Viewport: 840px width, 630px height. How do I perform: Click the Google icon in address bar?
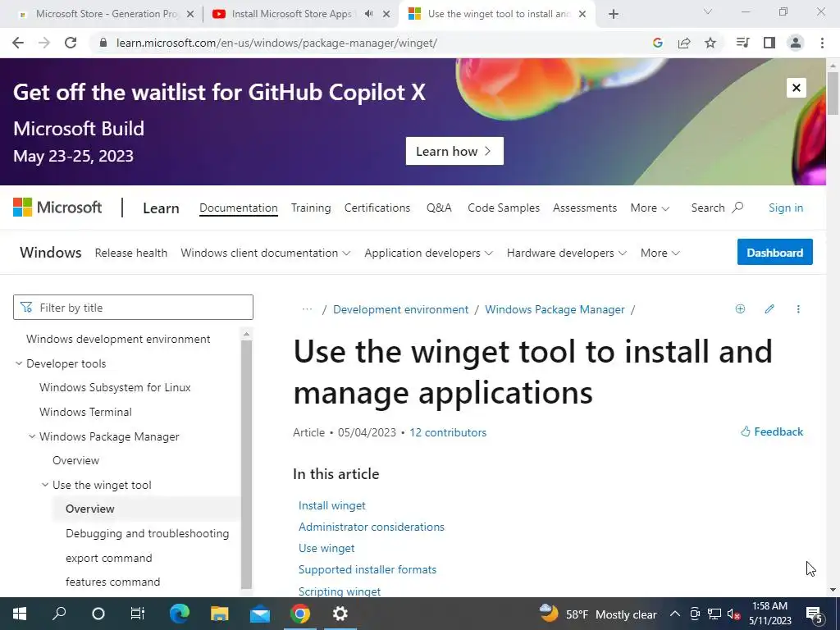click(x=658, y=43)
